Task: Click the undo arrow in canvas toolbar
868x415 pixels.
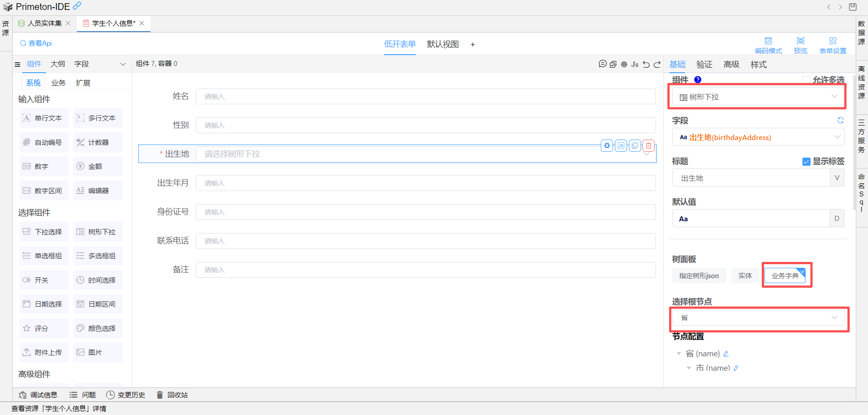Action: [646, 64]
